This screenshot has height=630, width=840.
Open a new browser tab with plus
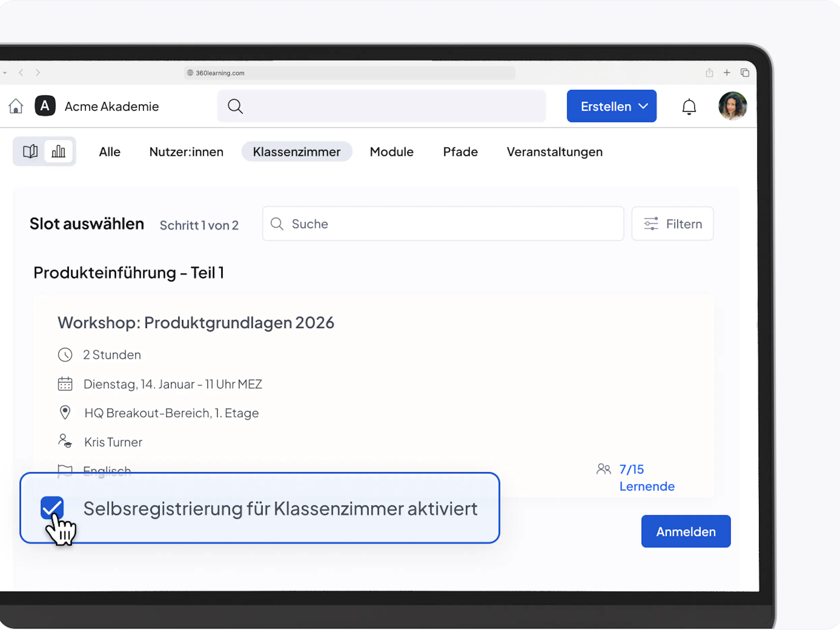tap(726, 73)
